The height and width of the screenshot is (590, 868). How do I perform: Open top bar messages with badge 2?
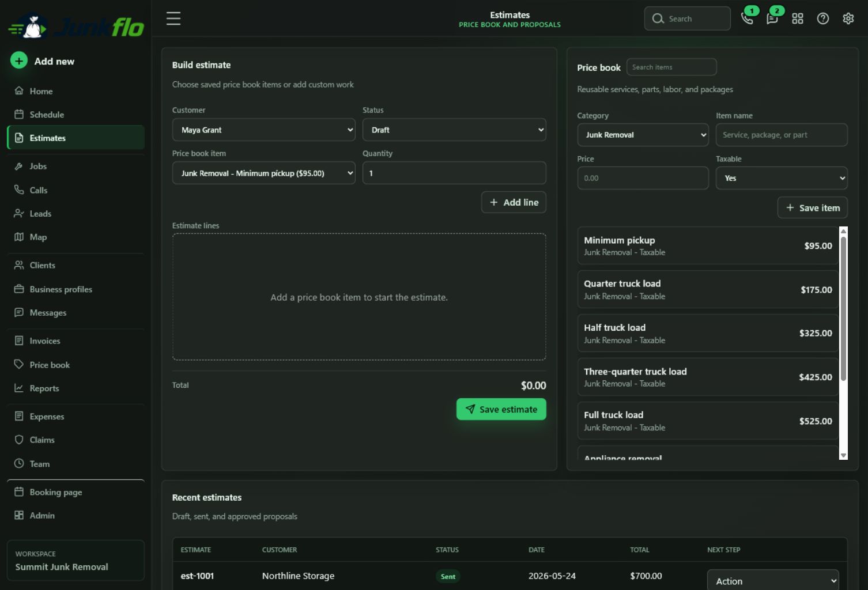pos(772,18)
